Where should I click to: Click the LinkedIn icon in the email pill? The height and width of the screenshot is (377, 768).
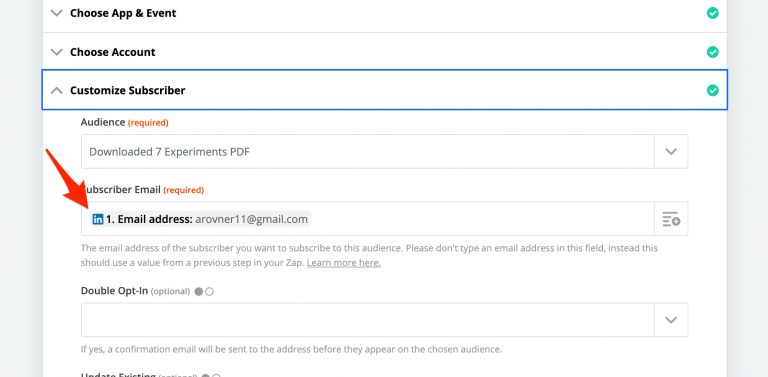[x=98, y=219]
